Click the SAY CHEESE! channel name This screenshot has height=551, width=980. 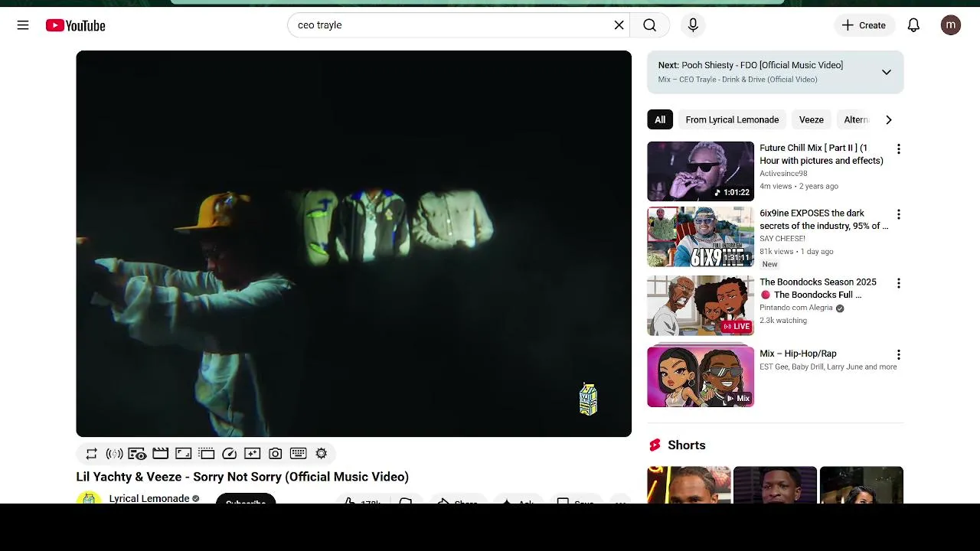782,239
